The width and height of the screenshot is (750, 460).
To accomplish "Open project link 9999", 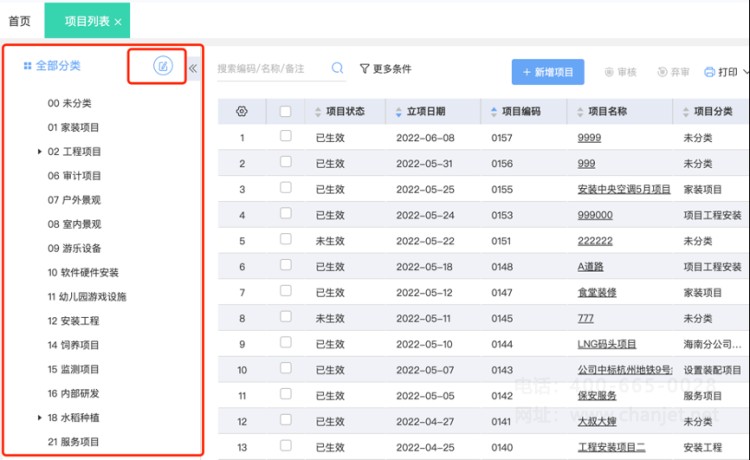I will (x=589, y=138).
